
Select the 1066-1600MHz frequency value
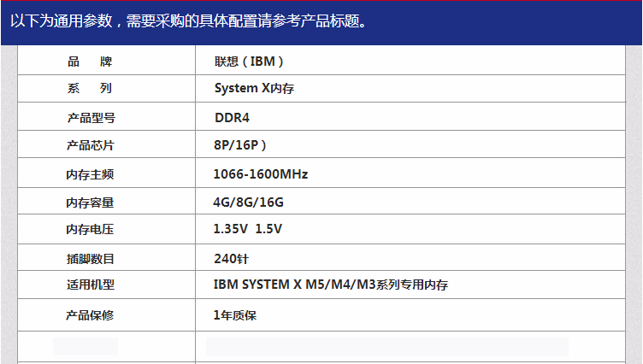(x=260, y=174)
